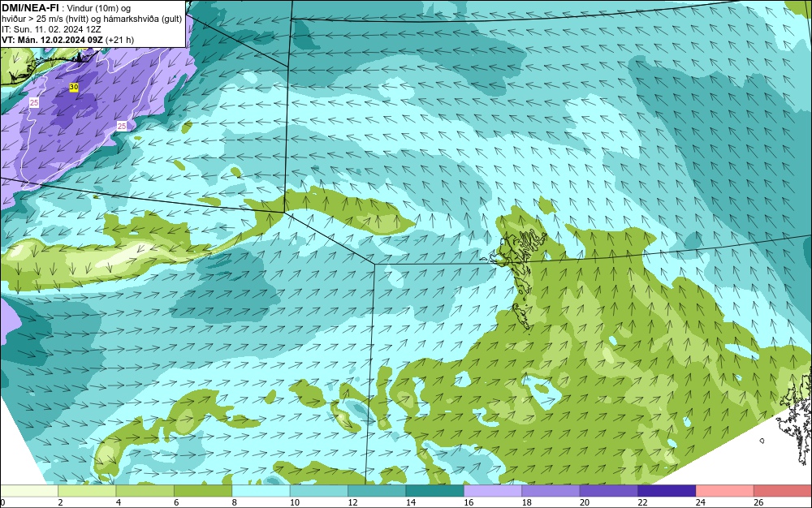Click the "26" tick label on the scale
The height and width of the screenshot is (508, 812).
(758, 502)
